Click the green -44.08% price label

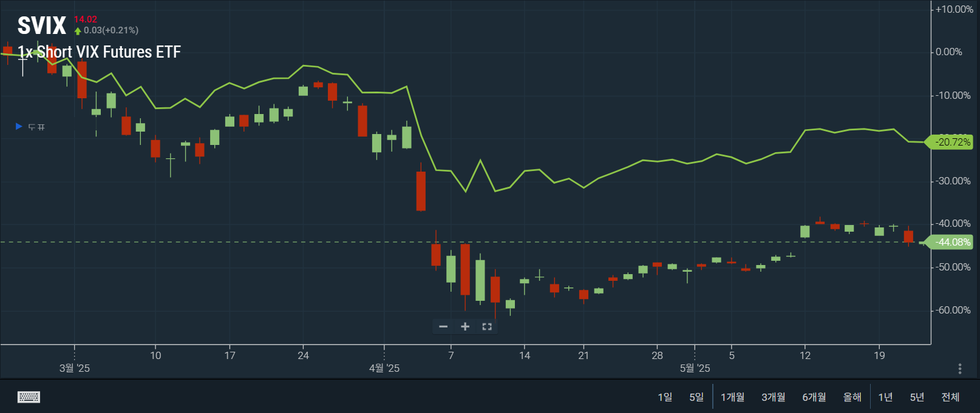pyautogui.click(x=949, y=242)
